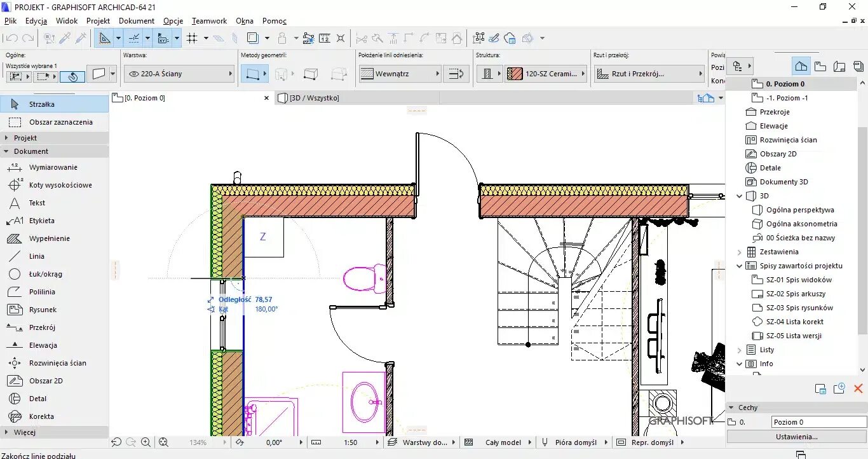The image size is (868, 459).
Task: Open the 120-SZ Cerami... structure dropdown
Action: (546, 74)
